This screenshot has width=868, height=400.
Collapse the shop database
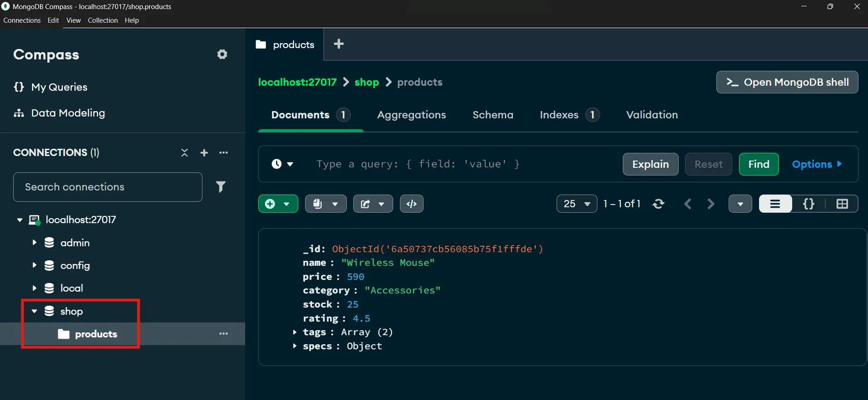(34, 311)
